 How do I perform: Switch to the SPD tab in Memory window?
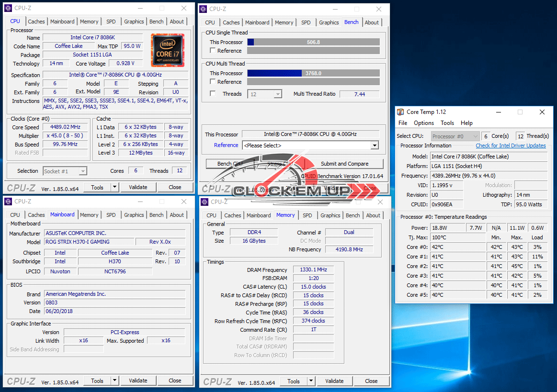point(307,215)
